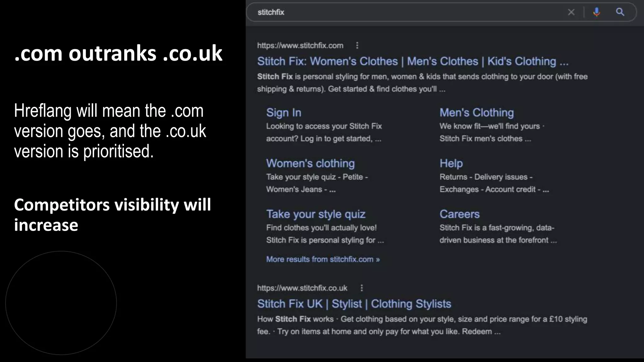The height and width of the screenshot is (362, 644).
Task: Click 'Stitch Fix is a fast-growing' description
Action: tap(498, 234)
